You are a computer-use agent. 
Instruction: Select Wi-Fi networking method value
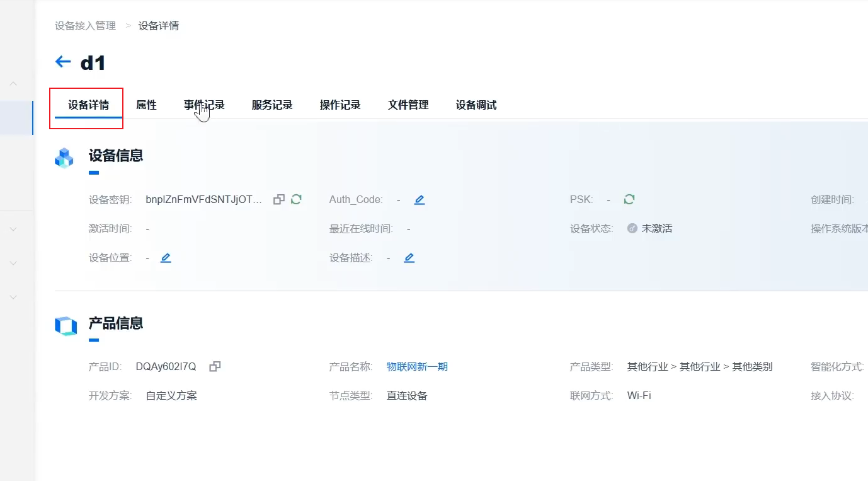[639, 396]
